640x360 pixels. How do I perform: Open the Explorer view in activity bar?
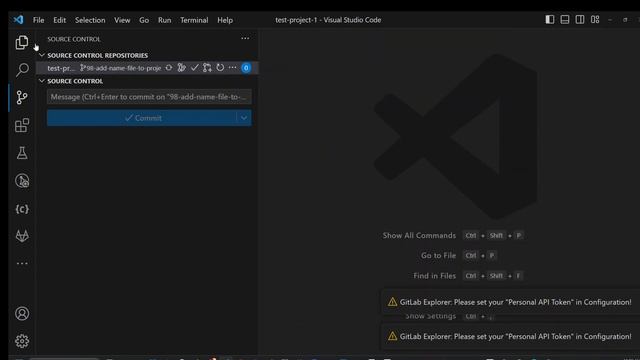click(x=22, y=42)
